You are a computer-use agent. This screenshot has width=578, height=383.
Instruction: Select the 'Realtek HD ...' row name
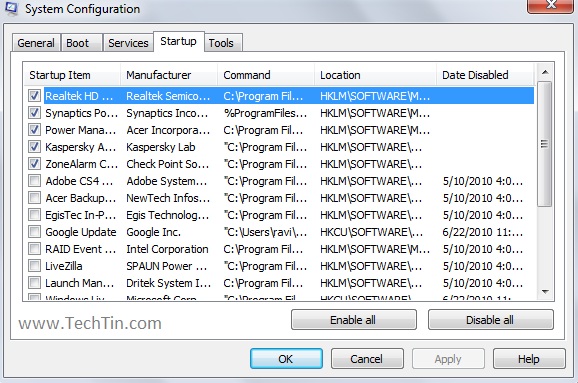pos(79,96)
